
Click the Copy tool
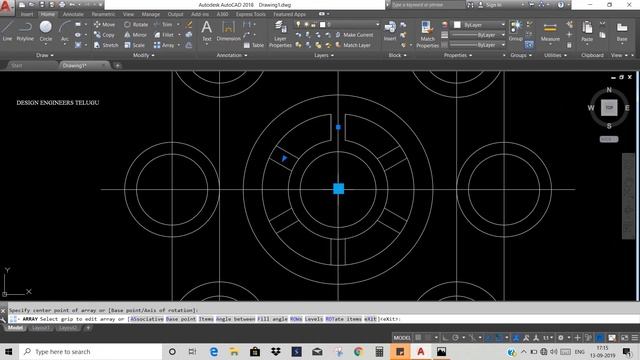pos(104,35)
